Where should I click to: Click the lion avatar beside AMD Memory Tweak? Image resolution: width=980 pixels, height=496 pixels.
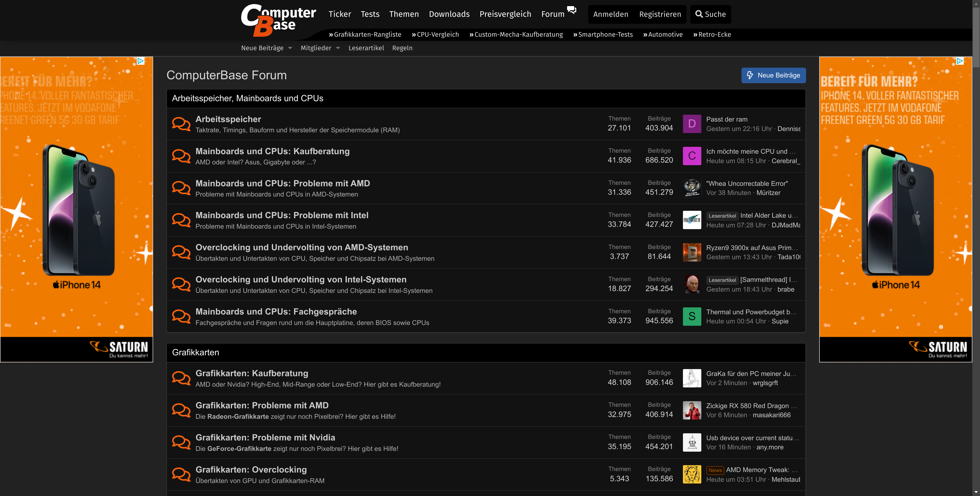[x=692, y=474]
